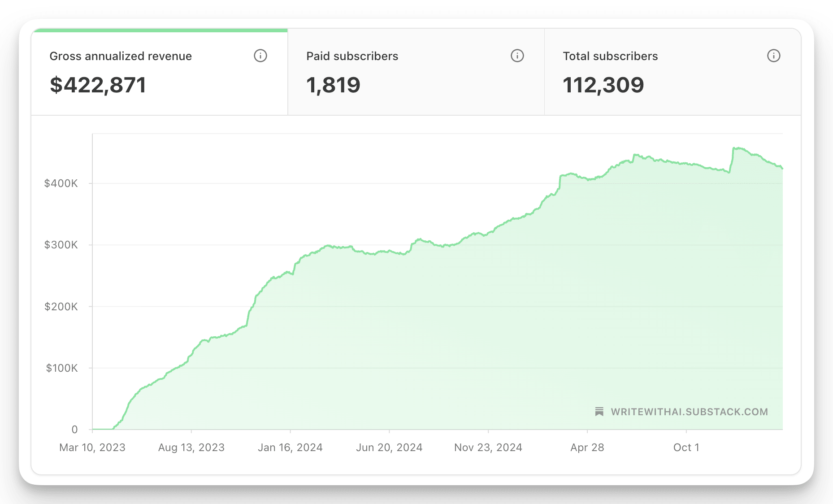Click the Oct 1 date label

click(x=686, y=448)
